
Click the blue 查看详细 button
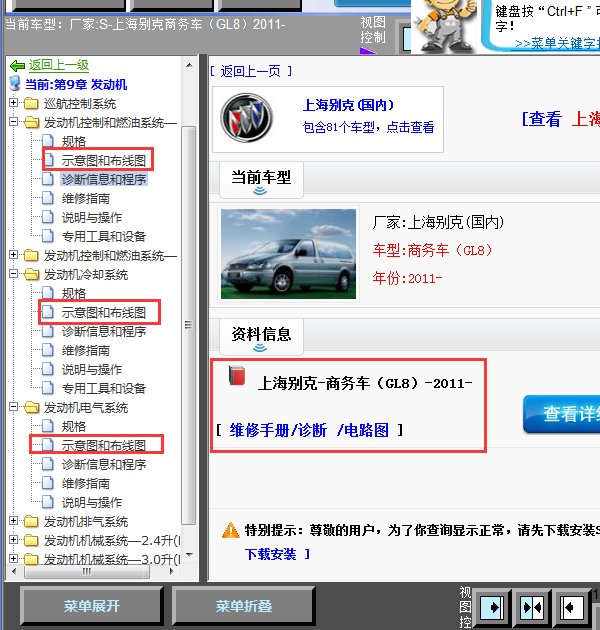[x=562, y=414]
